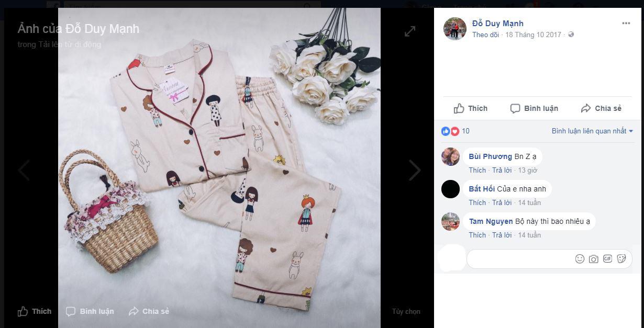The width and height of the screenshot is (644, 328).
Task: Open the sticker picker icon
Action: (621, 259)
